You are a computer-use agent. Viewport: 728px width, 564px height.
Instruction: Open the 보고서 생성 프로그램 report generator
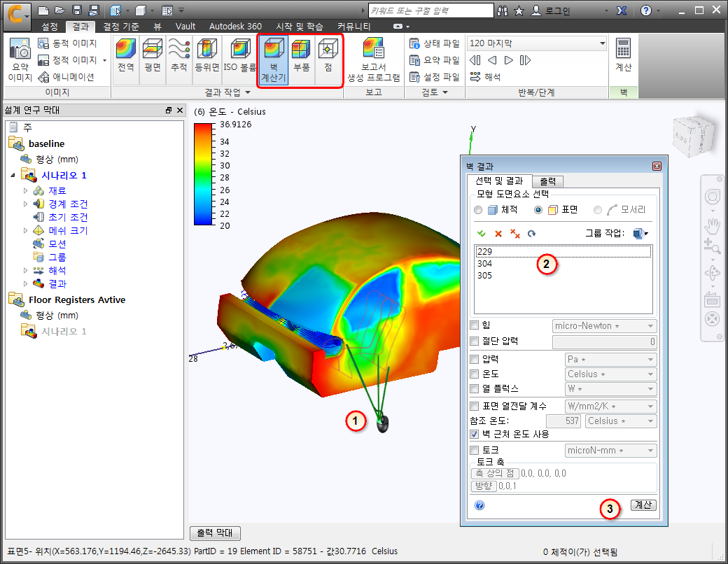[374, 60]
